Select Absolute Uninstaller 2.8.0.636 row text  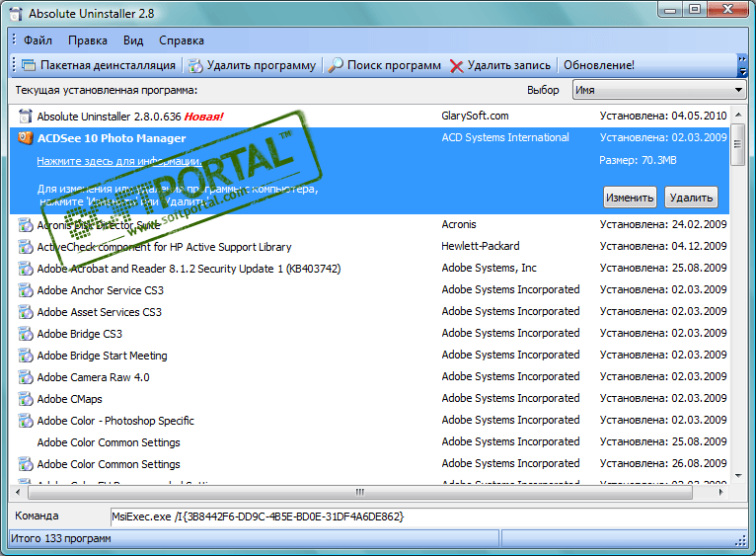tap(109, 117)
